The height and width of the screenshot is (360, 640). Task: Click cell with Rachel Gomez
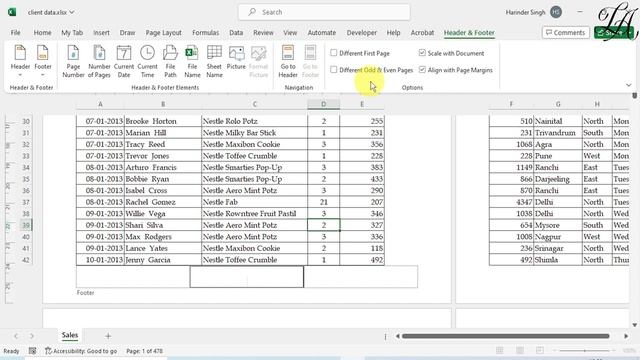[162, 202]
